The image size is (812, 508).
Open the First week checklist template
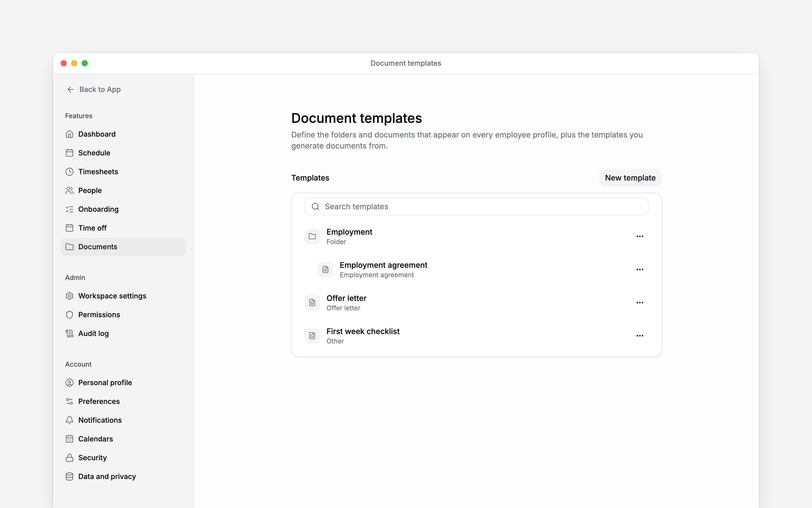pos(476,336)
